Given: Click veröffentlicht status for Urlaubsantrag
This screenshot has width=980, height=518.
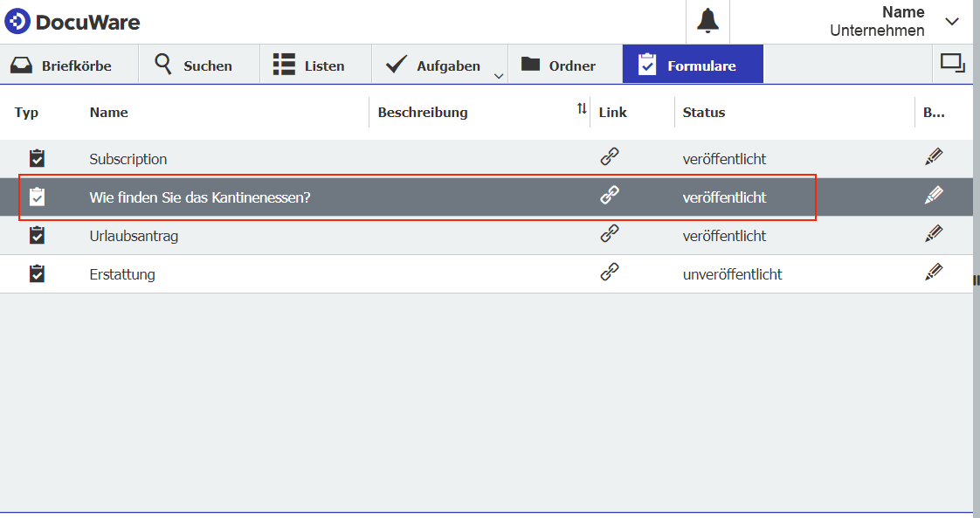Looking at the screenshot, I should (x=724, y=234).
